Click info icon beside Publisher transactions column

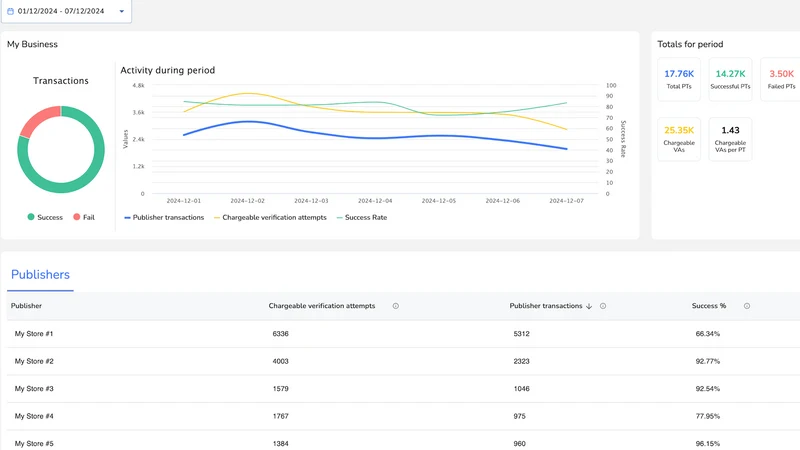(x=603, y=306)
